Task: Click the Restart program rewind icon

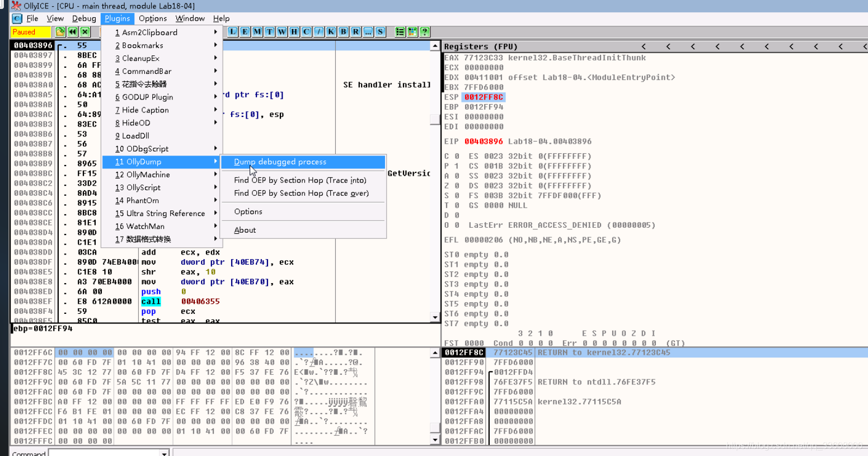Action: pyautogui.click(x=73, y=32)
